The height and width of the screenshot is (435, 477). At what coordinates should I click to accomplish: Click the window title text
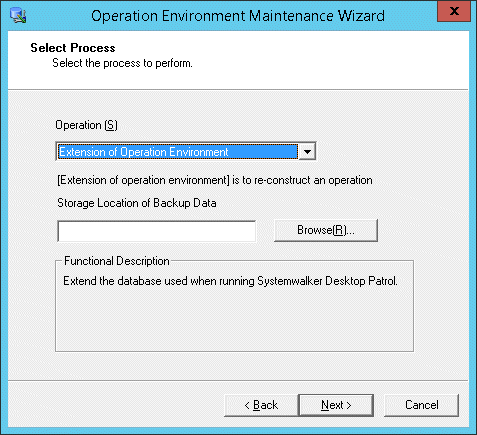(x=238, y=16)
